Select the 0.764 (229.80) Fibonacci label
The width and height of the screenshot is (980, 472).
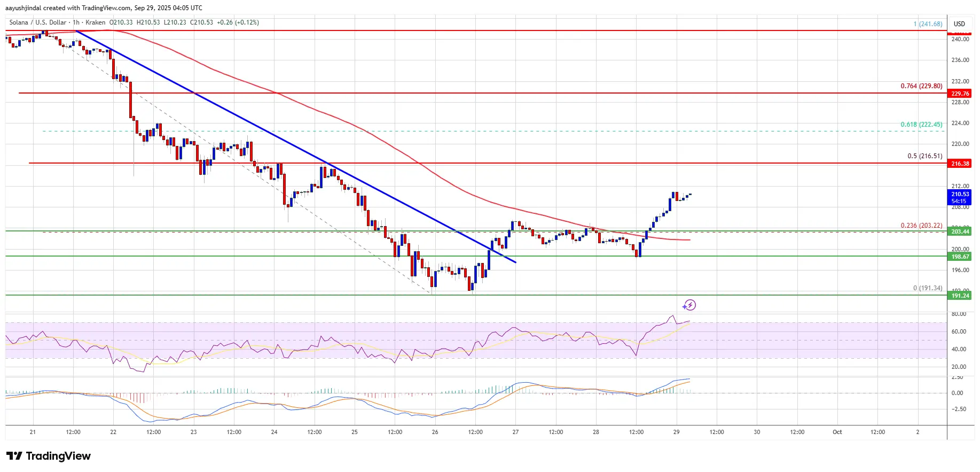coord(921,86)
